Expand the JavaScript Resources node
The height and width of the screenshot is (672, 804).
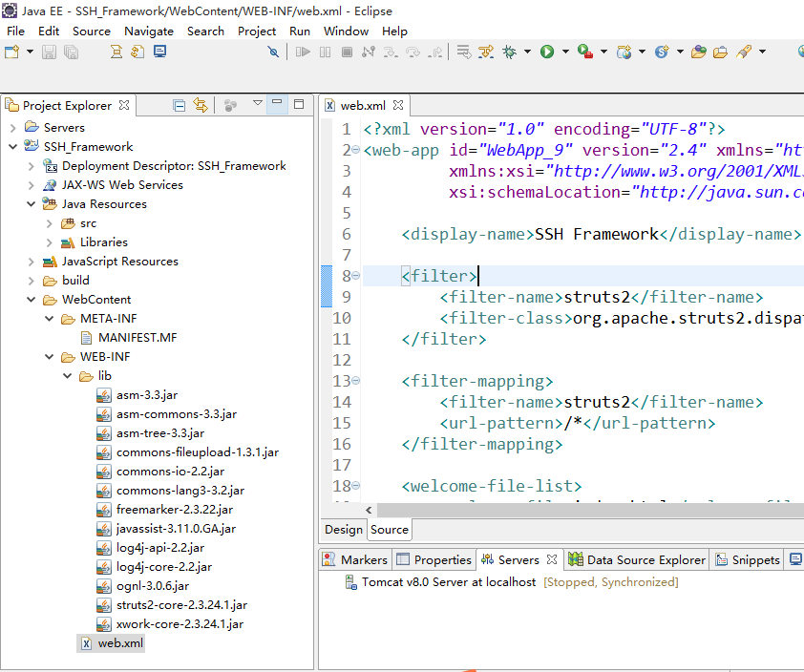(32, 262)
